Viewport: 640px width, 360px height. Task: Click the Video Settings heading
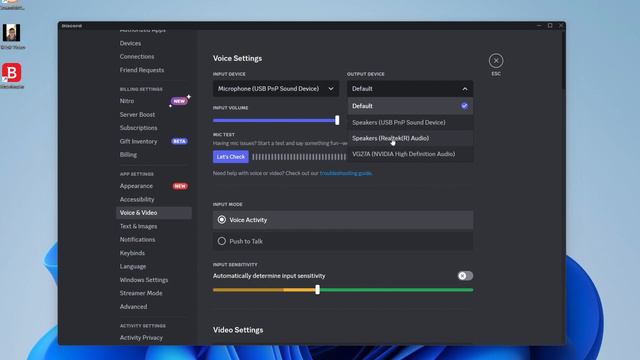(x=238, y=330)
